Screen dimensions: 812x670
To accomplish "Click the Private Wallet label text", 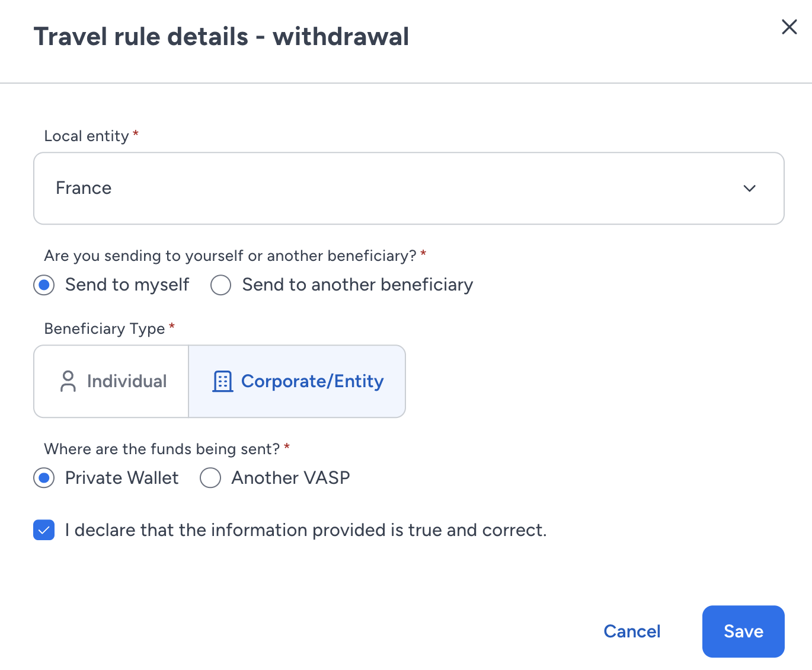I will pos(122,477).
